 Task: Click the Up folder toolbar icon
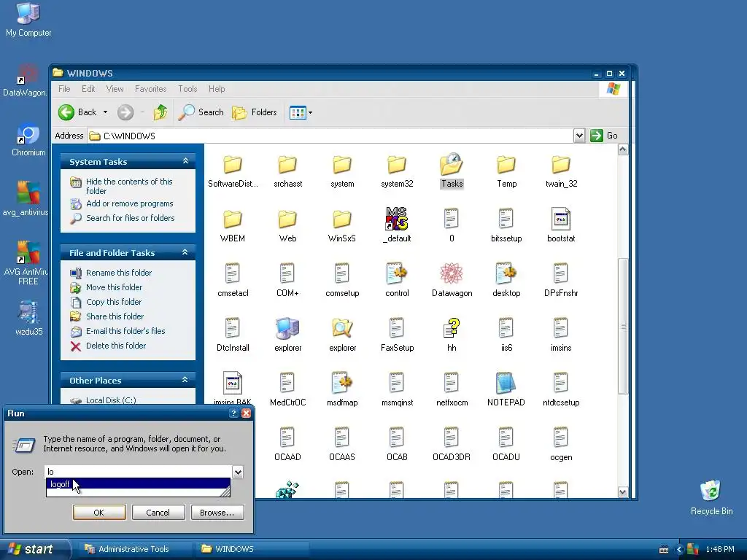tap(160, 112)
